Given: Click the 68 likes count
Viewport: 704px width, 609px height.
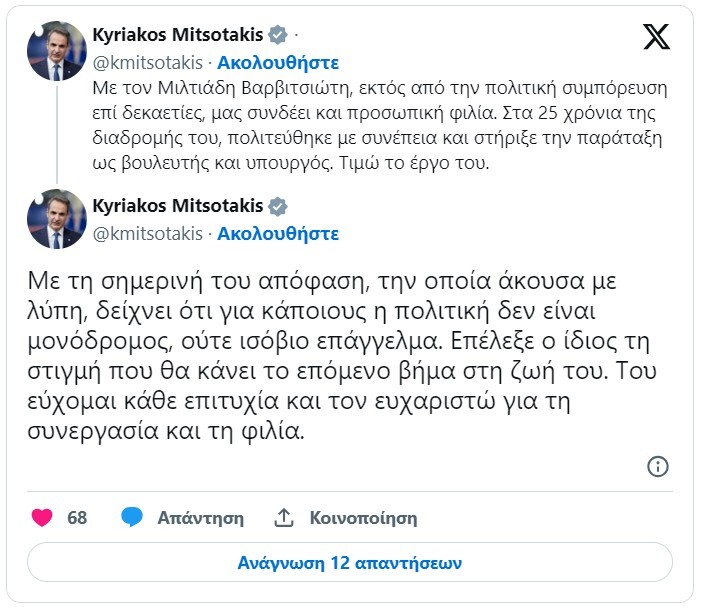Looking at the screenshot, I should click(77, 518).
